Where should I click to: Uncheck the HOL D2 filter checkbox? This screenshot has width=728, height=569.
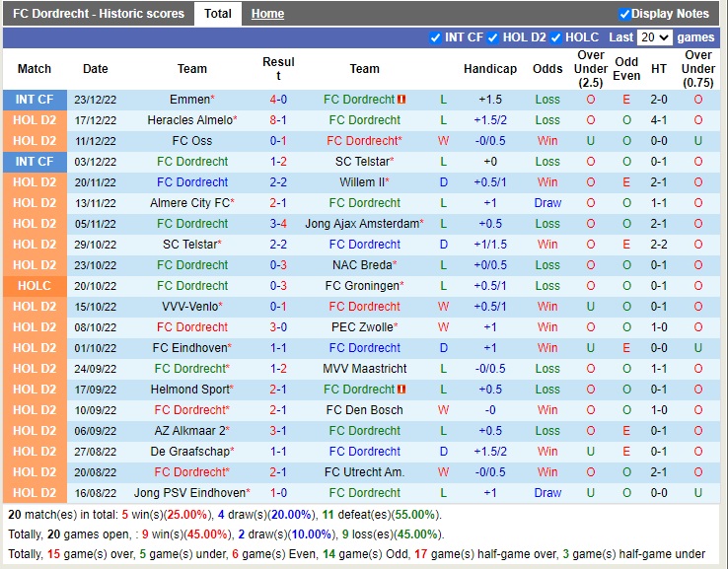point(493,37)
